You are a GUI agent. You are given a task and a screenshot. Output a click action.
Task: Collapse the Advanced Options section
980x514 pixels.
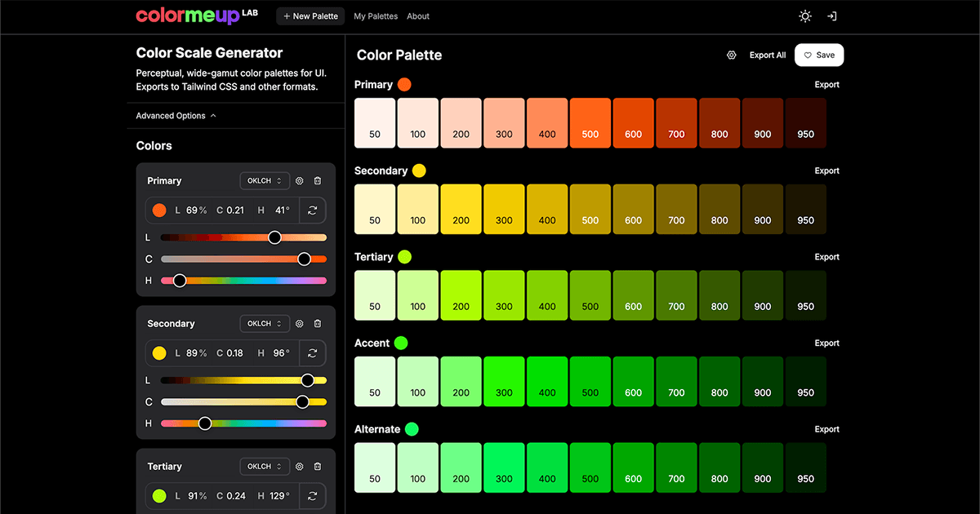(x=176, y=115)
